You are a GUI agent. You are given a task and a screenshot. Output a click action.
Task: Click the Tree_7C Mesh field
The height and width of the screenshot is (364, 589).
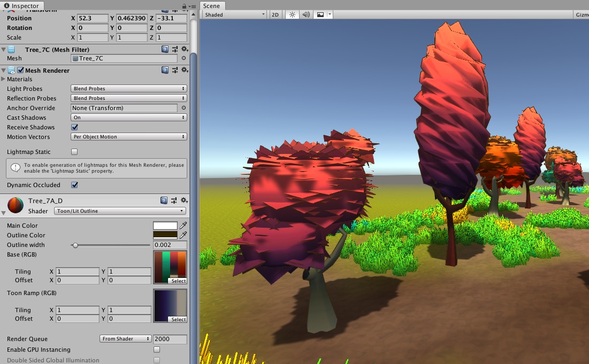point(124,58)
